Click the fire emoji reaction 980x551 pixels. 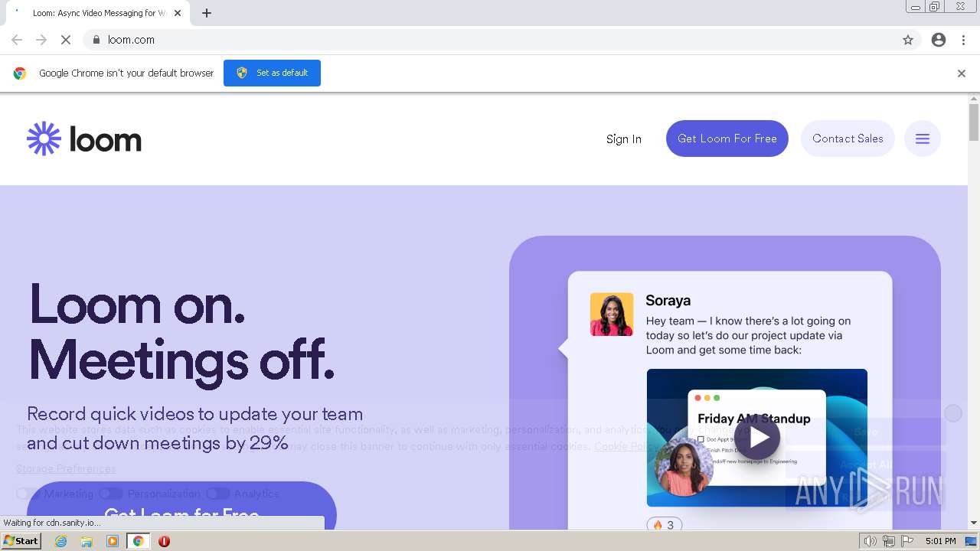[x=665, y=524]
